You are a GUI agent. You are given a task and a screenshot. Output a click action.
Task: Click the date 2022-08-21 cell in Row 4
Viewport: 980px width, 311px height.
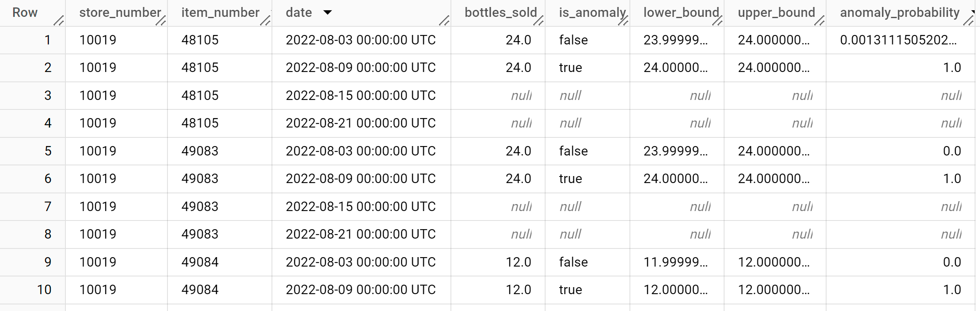[361, 123]
